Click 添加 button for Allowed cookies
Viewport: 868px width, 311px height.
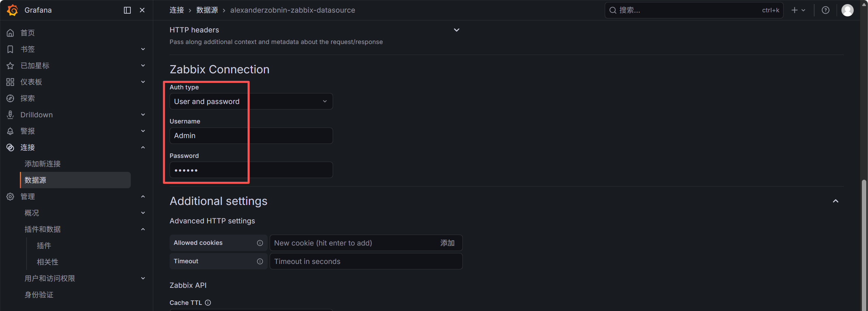447,243
